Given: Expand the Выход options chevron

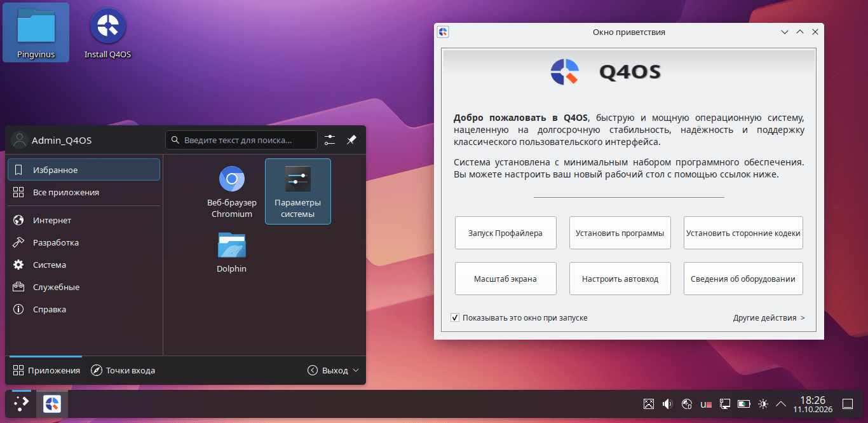Looking at the screenshot, I should [x=356, y=370].
